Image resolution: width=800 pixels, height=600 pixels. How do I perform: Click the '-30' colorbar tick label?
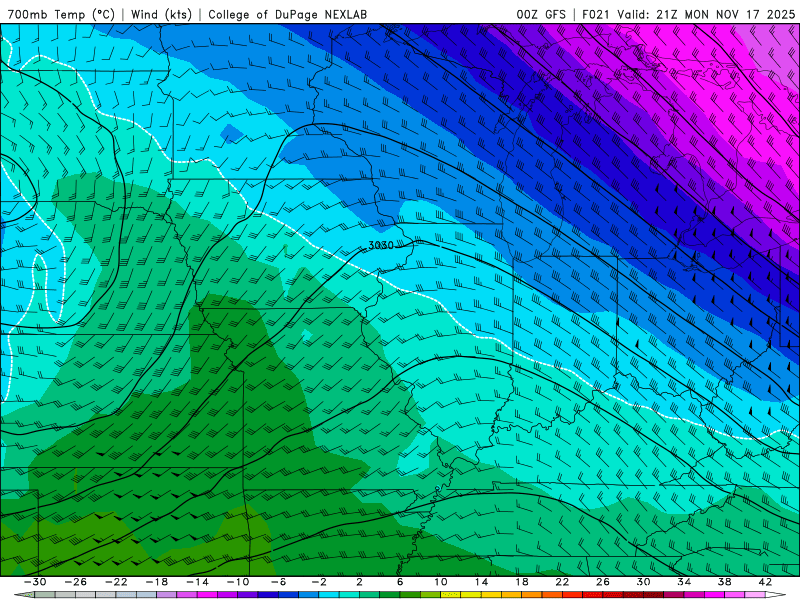[35, 582]
